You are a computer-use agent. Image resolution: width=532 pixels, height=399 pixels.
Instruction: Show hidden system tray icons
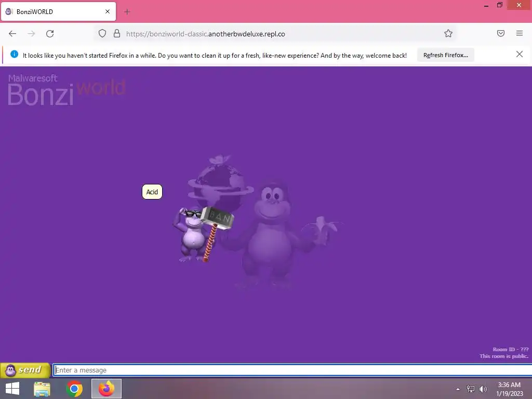click(x=458, y=389)
